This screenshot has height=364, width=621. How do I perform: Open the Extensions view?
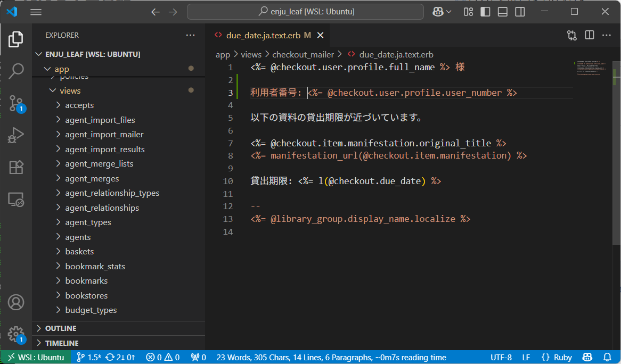[x=16, y=167]
